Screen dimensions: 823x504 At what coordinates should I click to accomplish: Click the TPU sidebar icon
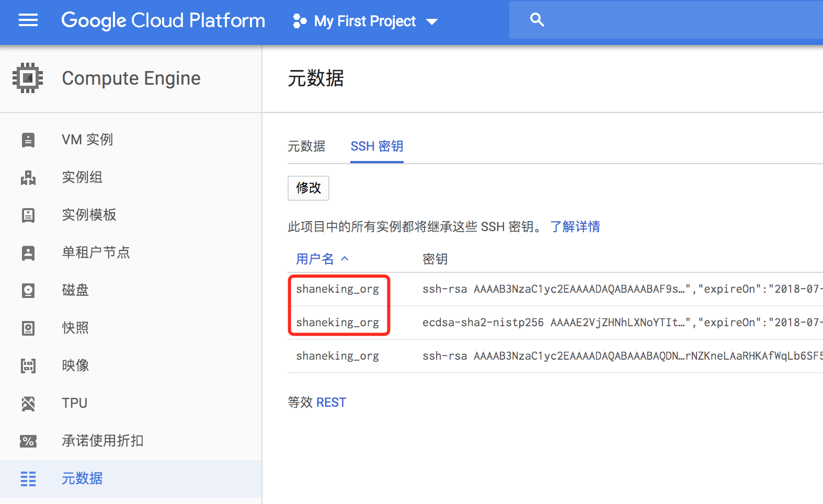pyautogui.click(x=28, y=404)
